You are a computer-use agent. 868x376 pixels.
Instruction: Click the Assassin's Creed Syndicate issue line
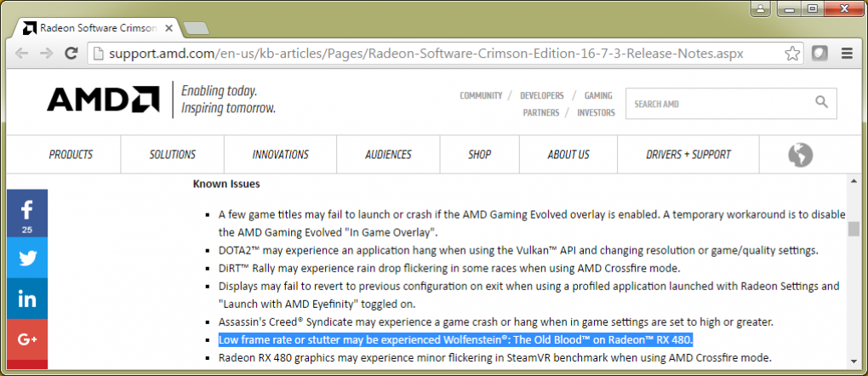[x=496, y=322]
